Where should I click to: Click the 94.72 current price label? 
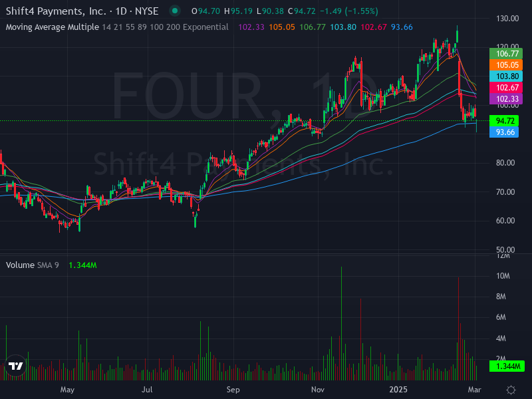(504, 121)
